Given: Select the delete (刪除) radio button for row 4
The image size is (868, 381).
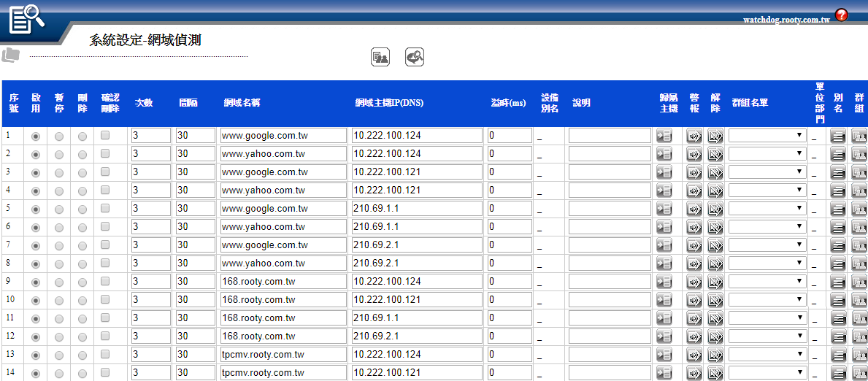Looking at the screenshot, I should (x=82, y=190).
